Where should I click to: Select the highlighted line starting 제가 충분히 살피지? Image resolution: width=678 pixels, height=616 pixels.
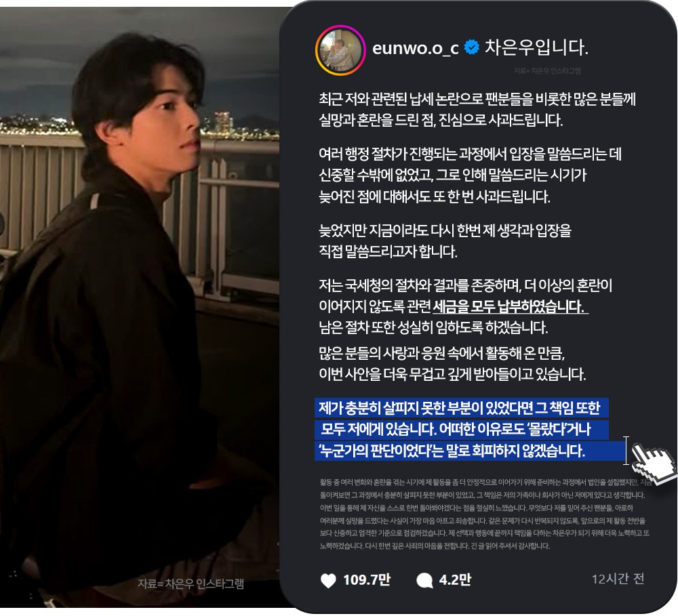coord(461,408)
